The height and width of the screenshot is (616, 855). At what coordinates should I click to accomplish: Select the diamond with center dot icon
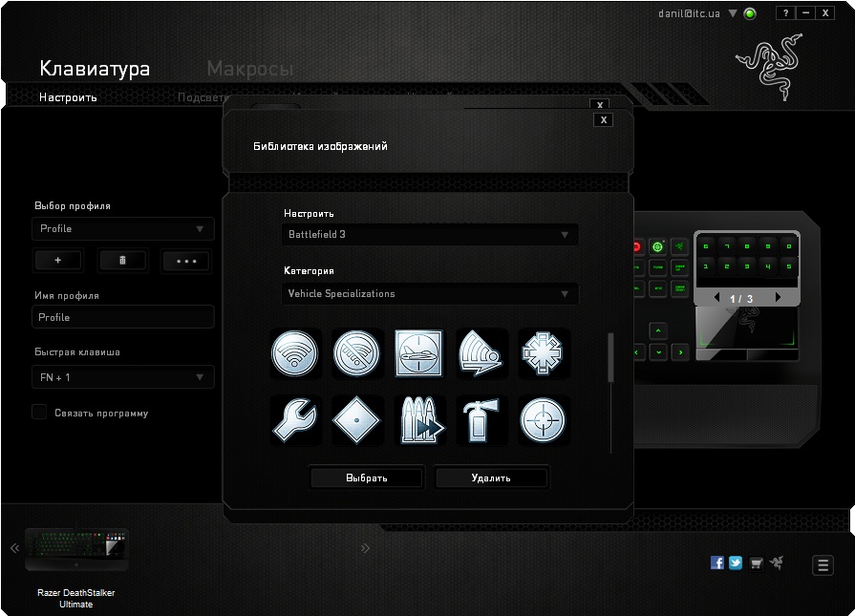(356, 420)
